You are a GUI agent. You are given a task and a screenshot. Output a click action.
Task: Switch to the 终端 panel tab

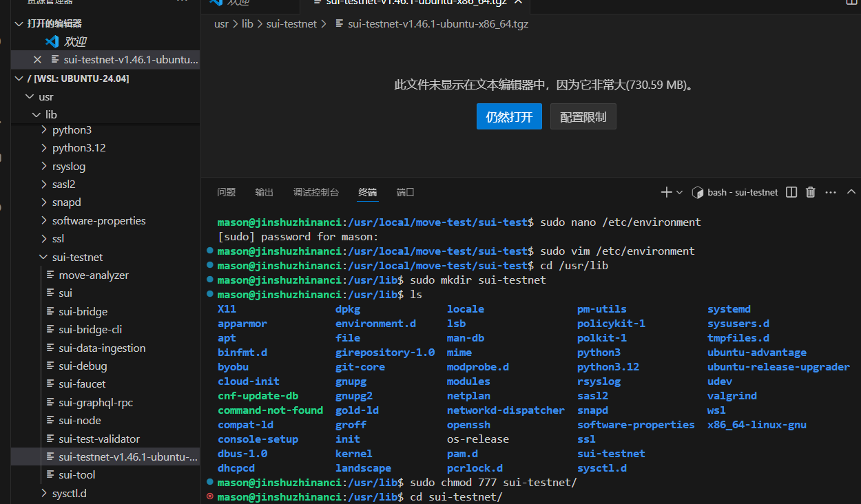(367, 192)
